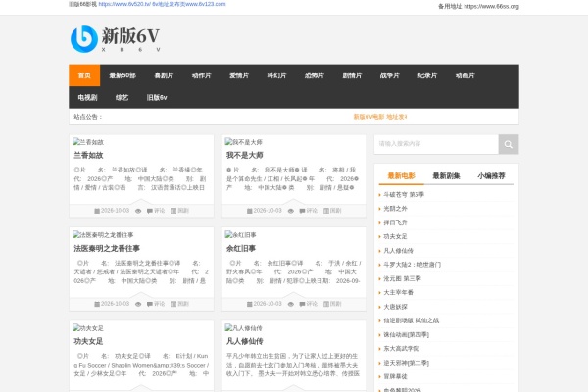
Task: Click eye views icon on 我不是大师 card
Action: pos(291,211)
